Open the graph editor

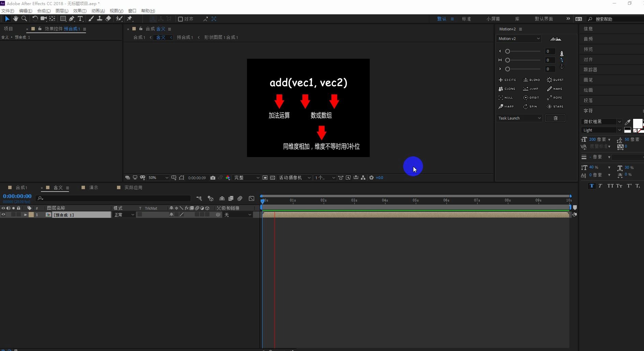(x=251, y=198)
